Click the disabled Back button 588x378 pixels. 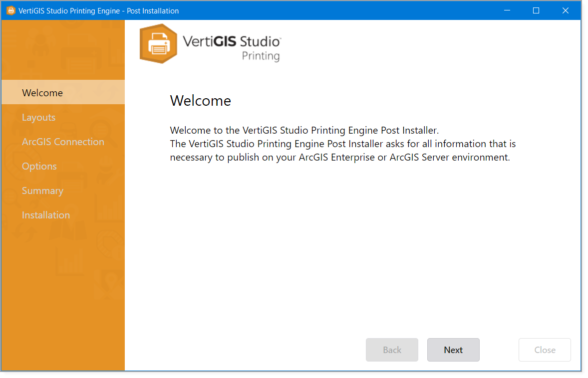pyautogui.click(x=392, y=350)
